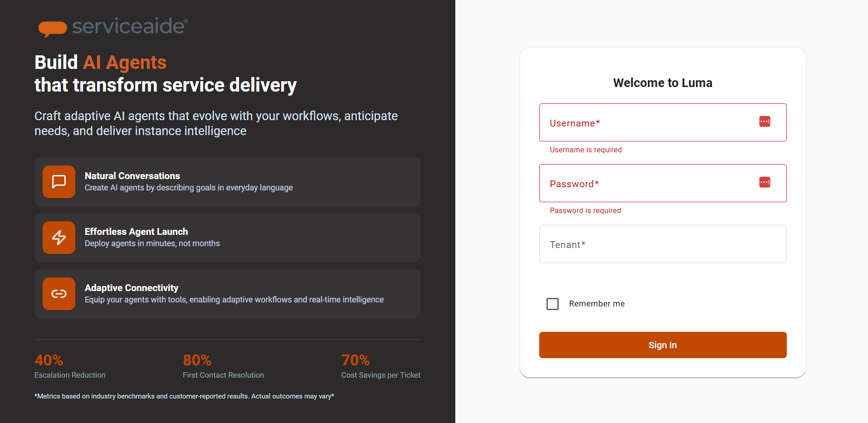Click the Natural Conversations feature card
868x423 pixels.
228,182
